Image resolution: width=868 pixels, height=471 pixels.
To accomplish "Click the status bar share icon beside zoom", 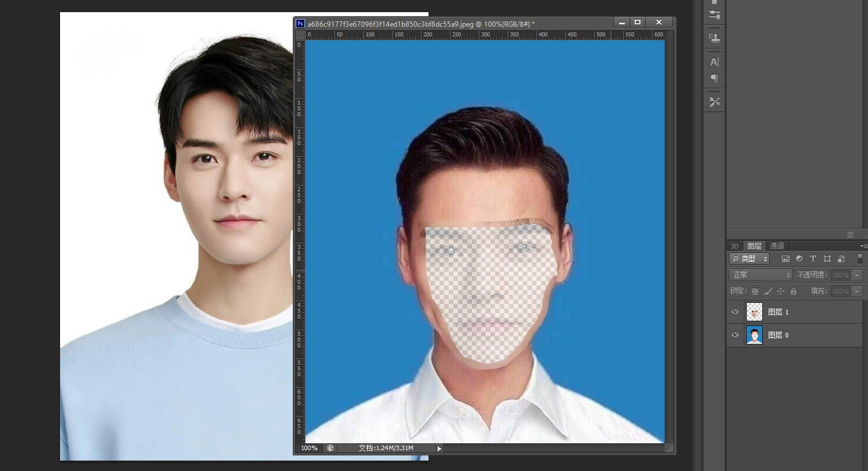I will pos(330,448).
